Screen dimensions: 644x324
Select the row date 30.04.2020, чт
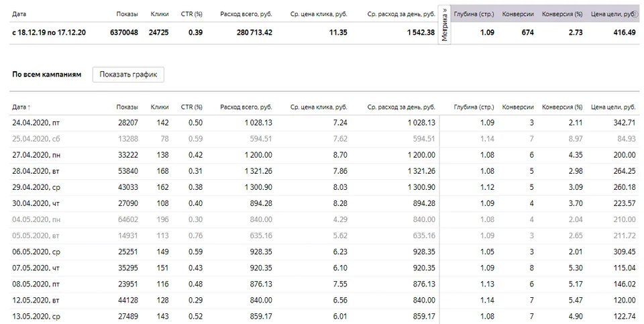(x=36, y=203)
